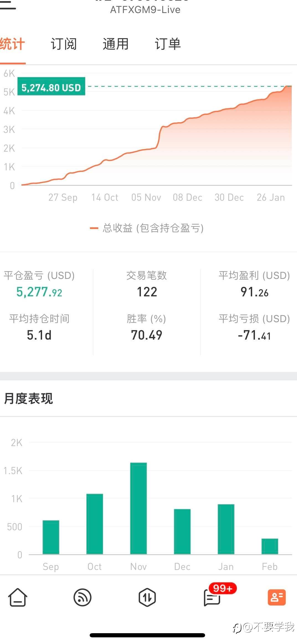Tap the 平仓盈亏 value 5,277.92
The width and height of the screenshot is (297, 644).
pyautogui.click(x=39, y=292)
